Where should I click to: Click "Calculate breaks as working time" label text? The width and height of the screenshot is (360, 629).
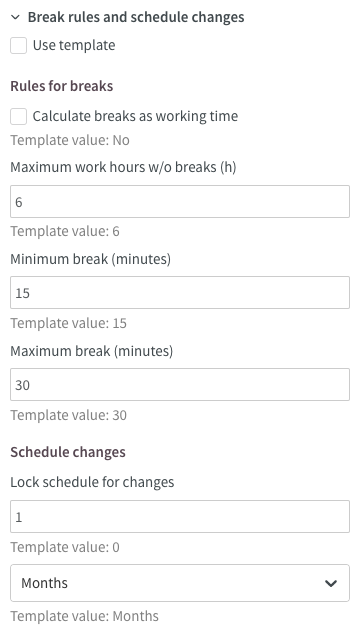click(x=135, y=116)
